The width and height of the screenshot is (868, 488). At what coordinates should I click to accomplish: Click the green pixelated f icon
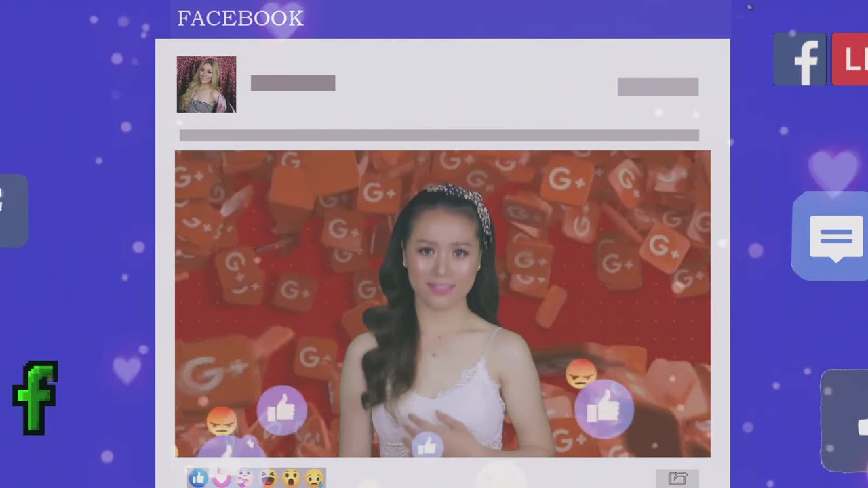click(35, 398)
